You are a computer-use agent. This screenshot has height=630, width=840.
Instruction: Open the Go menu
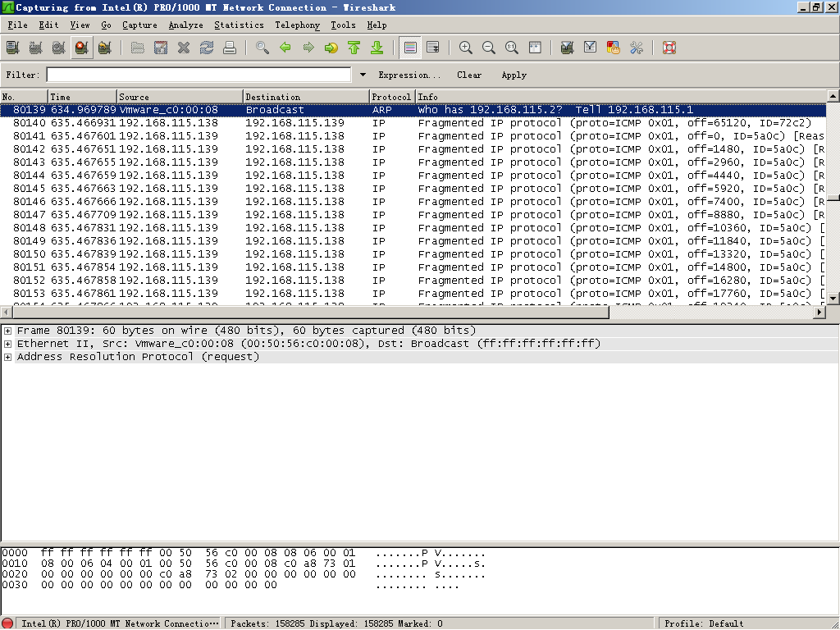(106, 25)
